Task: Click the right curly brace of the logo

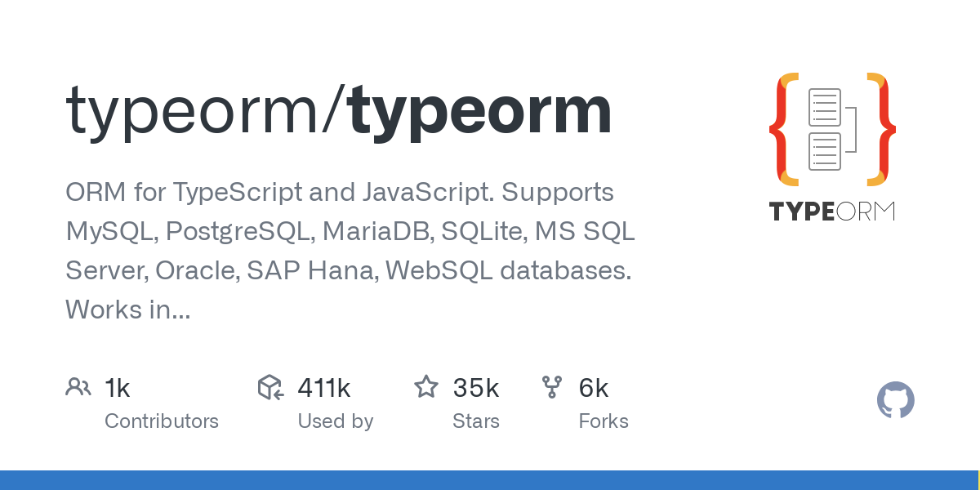Action: tap(882, 129)
